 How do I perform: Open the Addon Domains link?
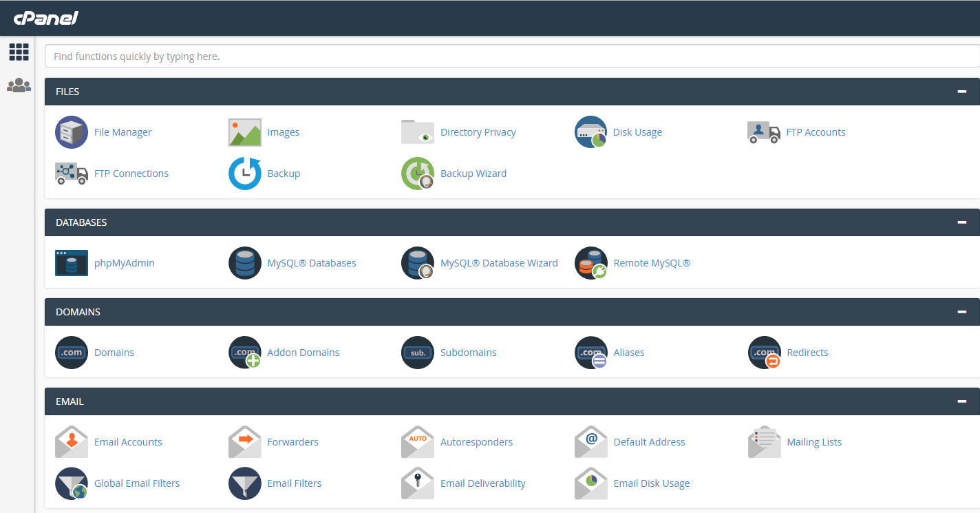pyautogui.click(x=303, y=353)
